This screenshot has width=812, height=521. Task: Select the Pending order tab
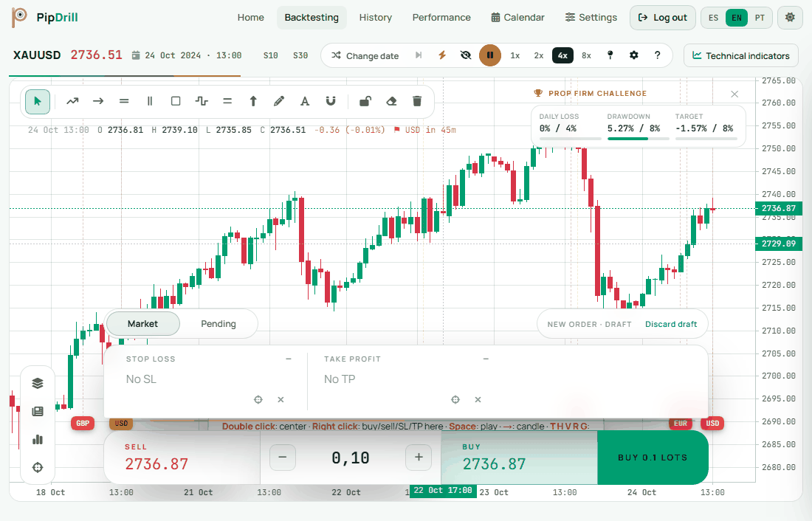[219, 324]
